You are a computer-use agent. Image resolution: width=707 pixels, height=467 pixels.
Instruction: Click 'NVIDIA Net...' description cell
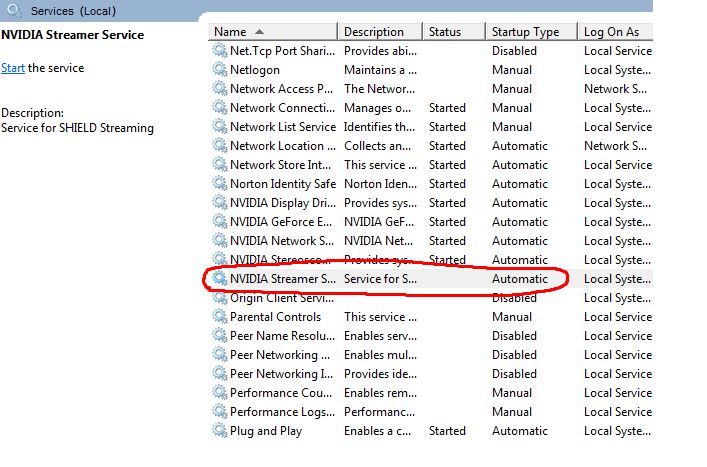378,241
